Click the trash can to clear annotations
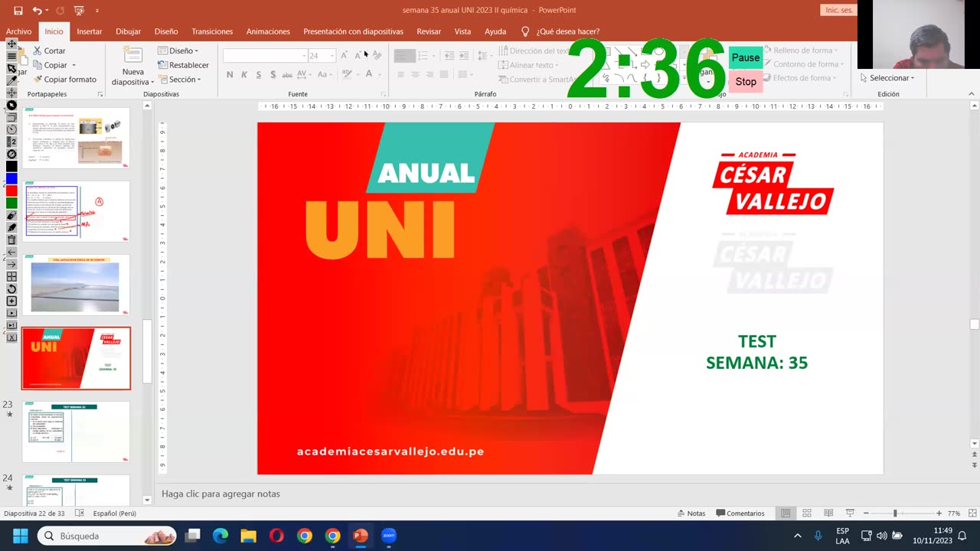Image resolution: width=980 pixels, height=551 pixels. [x=11, y=240]
